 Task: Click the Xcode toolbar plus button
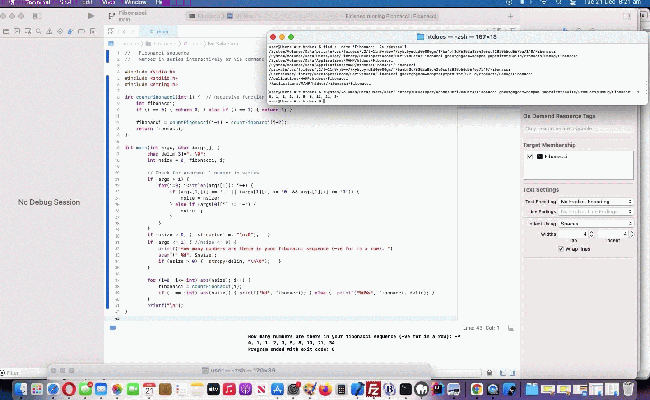tap(510, 16)
